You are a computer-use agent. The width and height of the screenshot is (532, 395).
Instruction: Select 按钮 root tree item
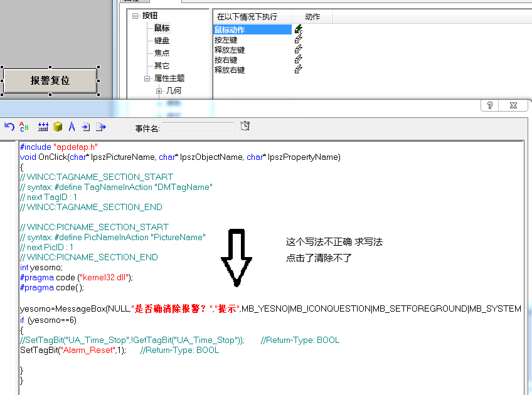tap(149, 16)
